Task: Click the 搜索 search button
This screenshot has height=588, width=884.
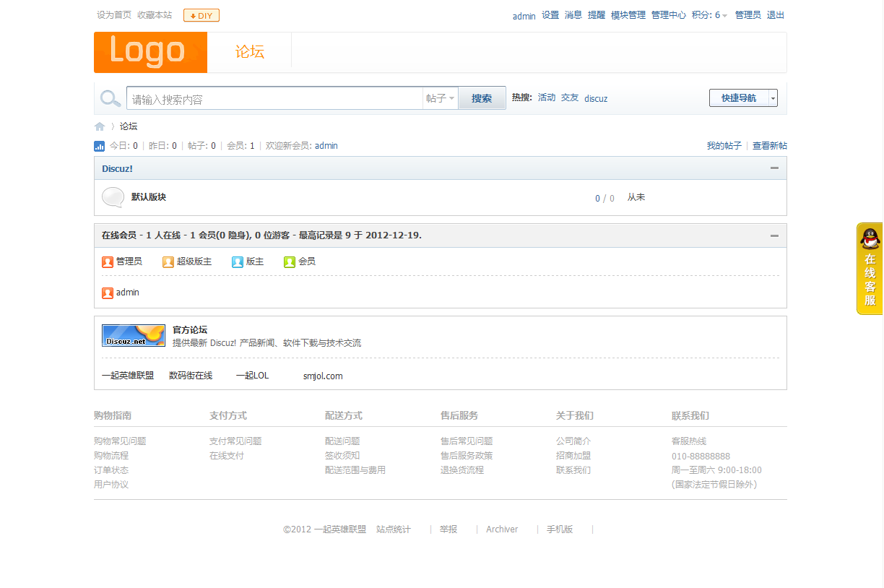Action: point(482,98)
